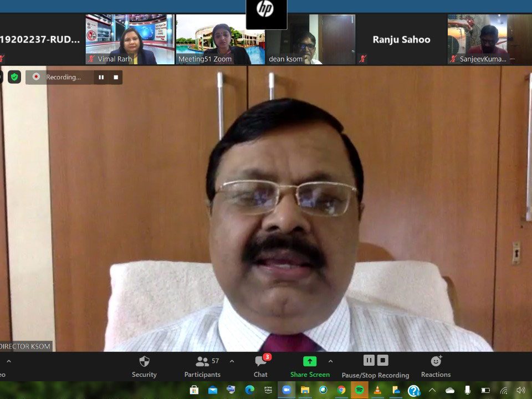Open the Security options

[x=144, y=367]
